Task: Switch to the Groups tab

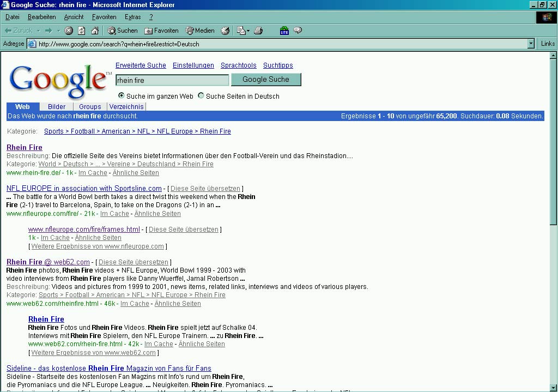Action: (90, 106)
